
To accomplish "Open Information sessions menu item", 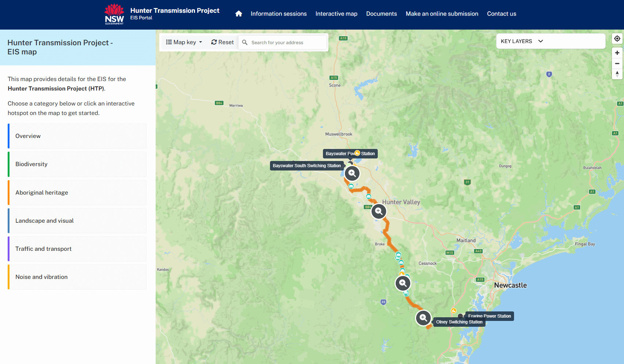I will pos(278,14).
